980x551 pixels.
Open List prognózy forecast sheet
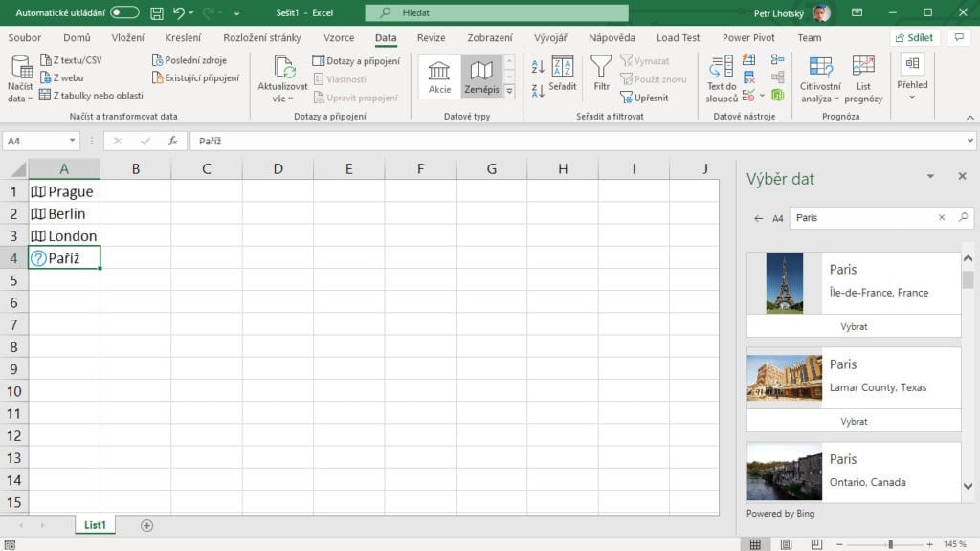pos(863,78)
